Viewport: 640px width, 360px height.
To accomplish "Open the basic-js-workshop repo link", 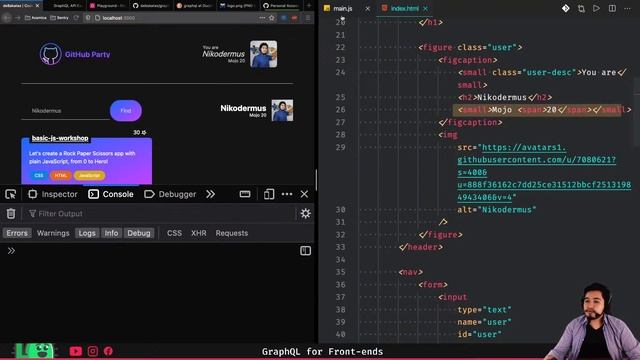I will pos(60,138).
